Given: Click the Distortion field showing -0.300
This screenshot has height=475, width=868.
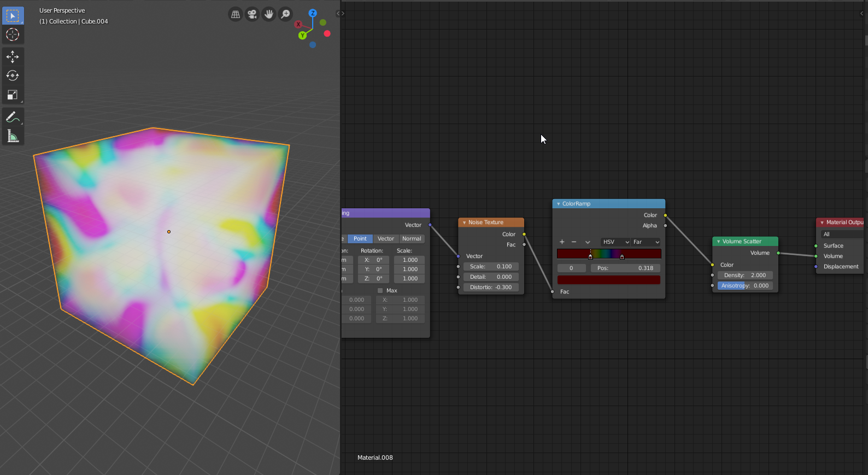Looking at the screenshot, I should (x=491, y=287).
